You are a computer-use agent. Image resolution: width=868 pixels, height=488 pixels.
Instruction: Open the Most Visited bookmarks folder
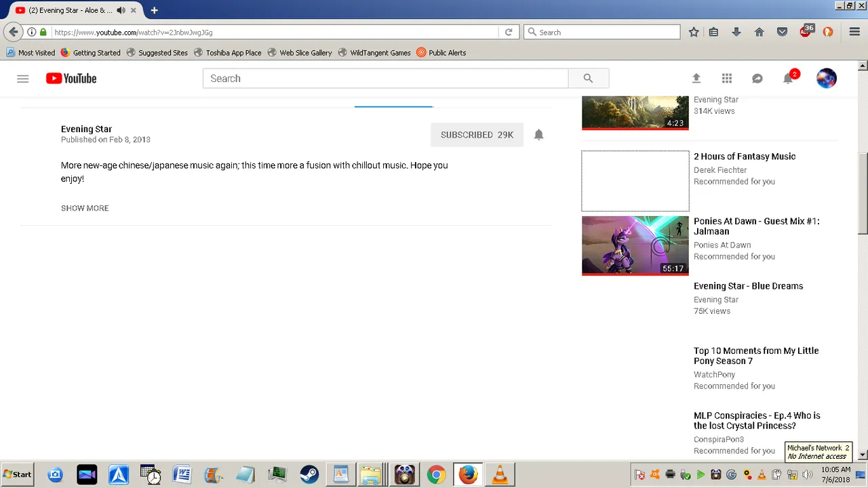coord(31,52)
